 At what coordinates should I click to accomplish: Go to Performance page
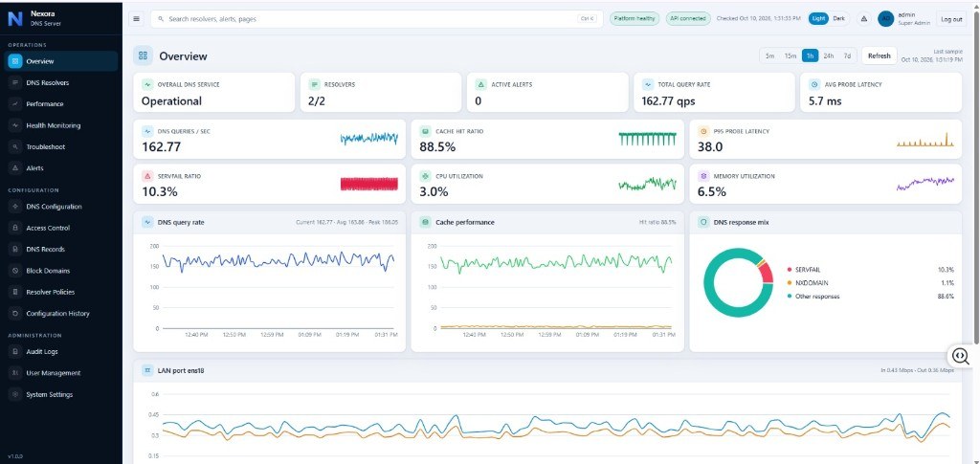(x=61, y=103)
